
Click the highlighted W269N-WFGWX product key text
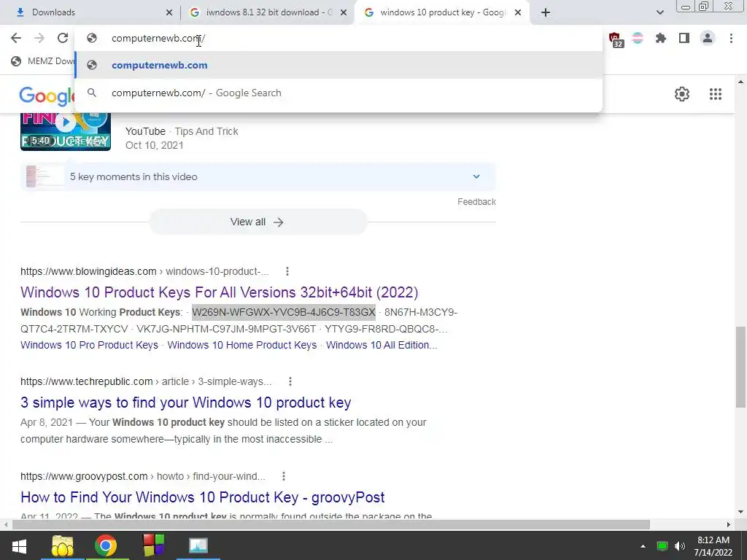point(284,312)
